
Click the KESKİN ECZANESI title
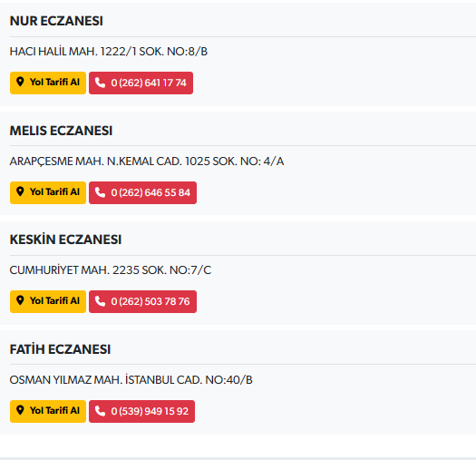(x=65, y=239)
